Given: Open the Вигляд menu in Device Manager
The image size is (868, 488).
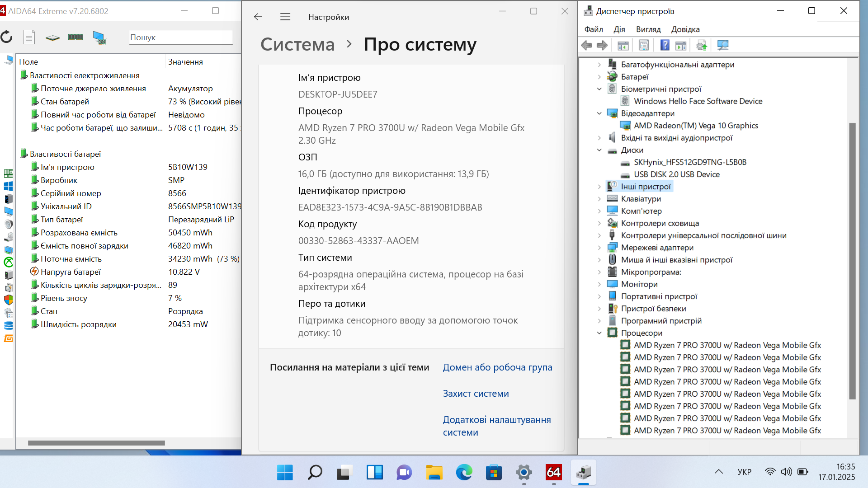Looking at the screenshot, I should coord(648,29).
